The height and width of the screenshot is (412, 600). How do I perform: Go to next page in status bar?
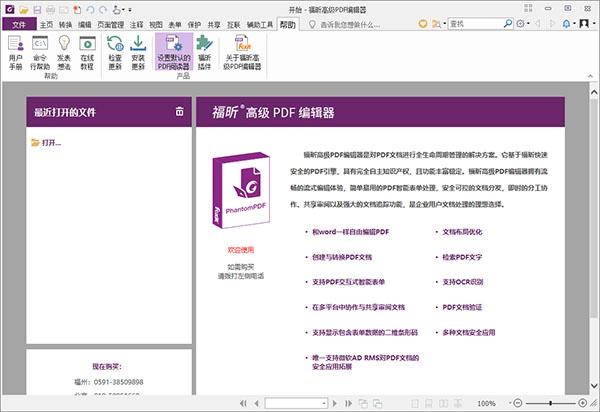click(335, 403)
